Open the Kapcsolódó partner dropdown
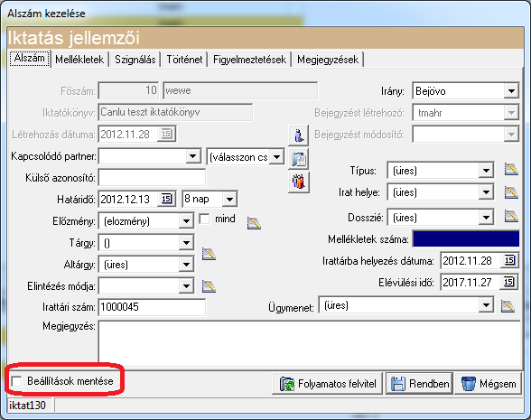 pos(193,156)
